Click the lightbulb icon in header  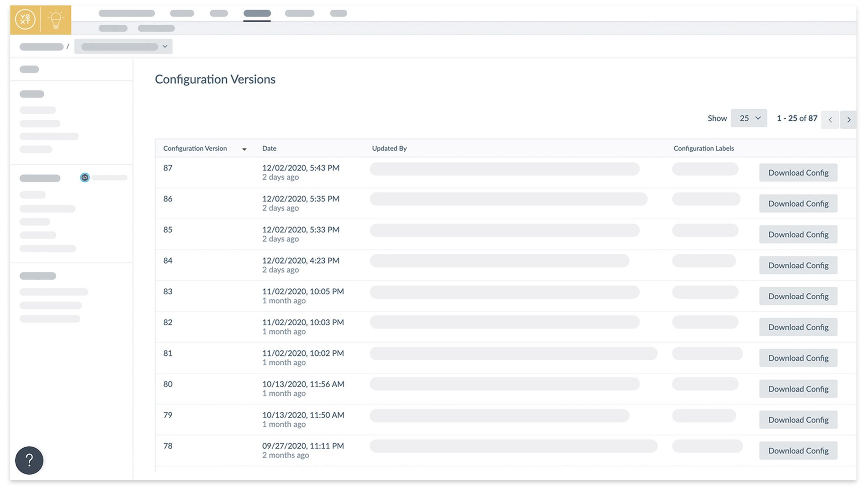(56, 20)
